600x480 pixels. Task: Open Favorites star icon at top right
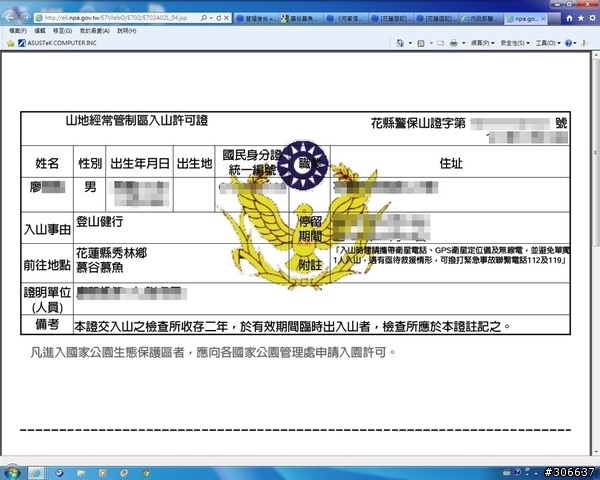coord(581,18)
